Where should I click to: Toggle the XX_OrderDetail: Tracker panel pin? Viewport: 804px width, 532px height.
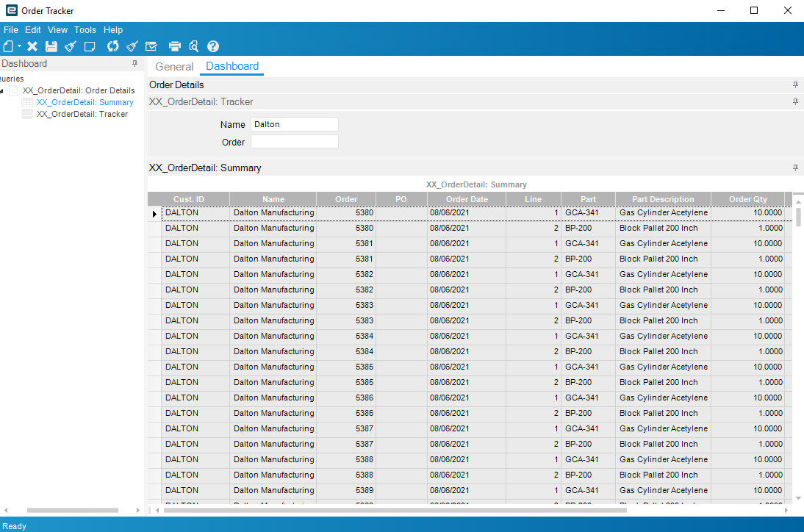pos(794,102)
